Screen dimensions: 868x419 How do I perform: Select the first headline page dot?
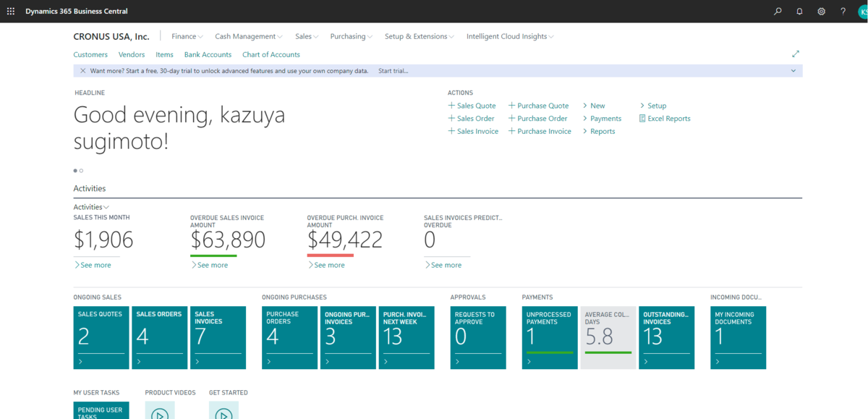[75, 171]
